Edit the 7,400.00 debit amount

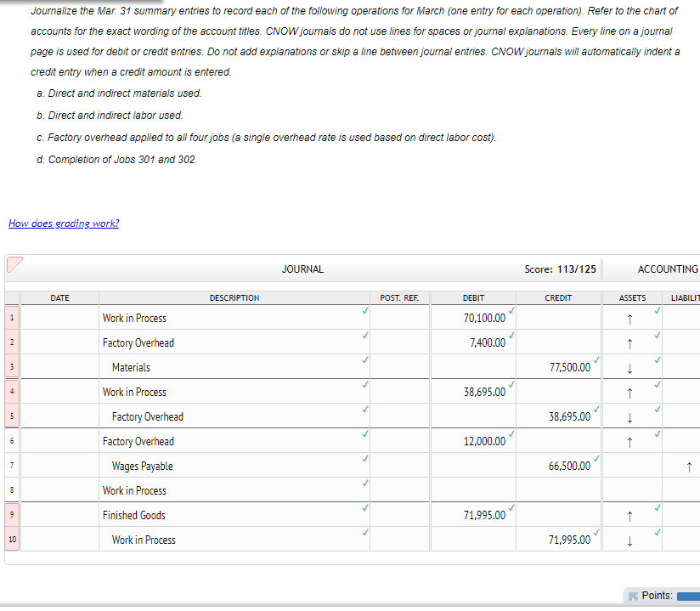(x=473, y=342)
